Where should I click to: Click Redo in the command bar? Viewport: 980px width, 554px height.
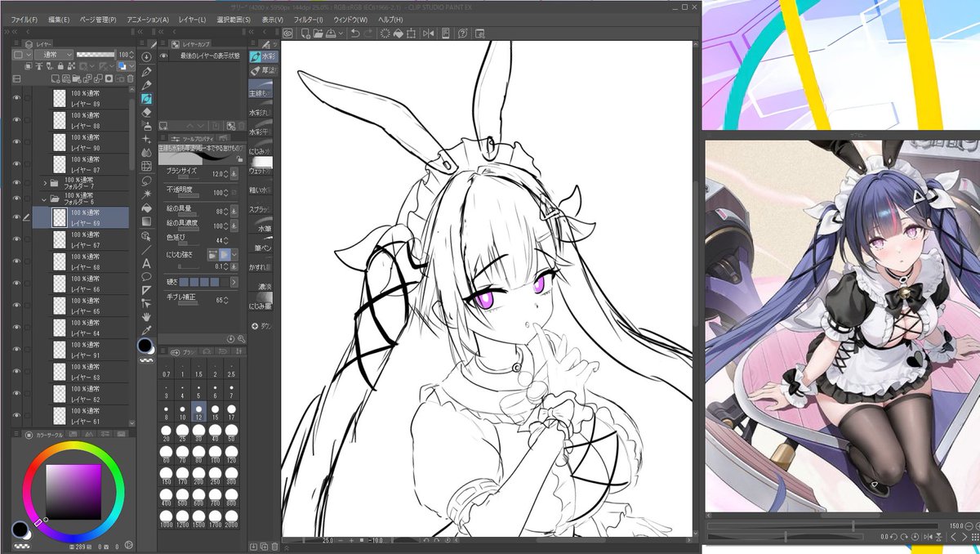tap(368, 34)
